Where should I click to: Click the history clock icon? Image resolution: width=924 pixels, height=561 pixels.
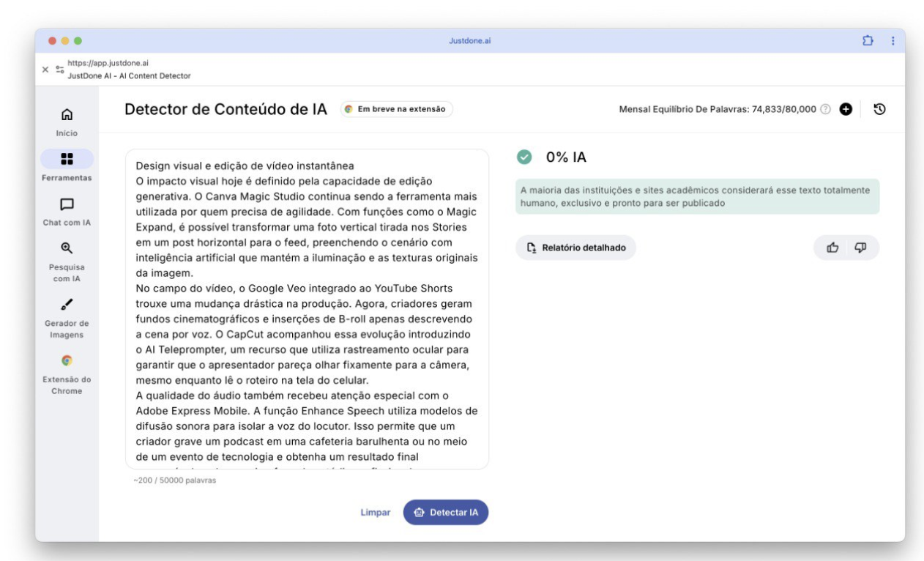[x=880, y=109]
